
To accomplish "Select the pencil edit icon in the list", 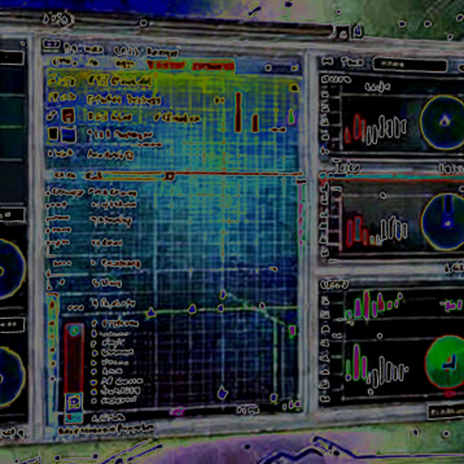I will click(52, 115).
